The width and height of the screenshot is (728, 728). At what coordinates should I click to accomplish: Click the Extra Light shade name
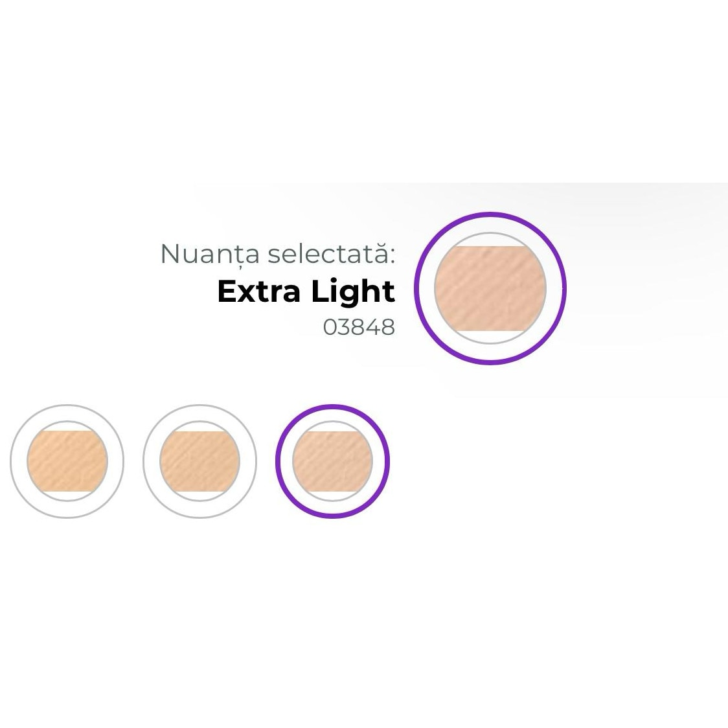[x=306, y=291]
